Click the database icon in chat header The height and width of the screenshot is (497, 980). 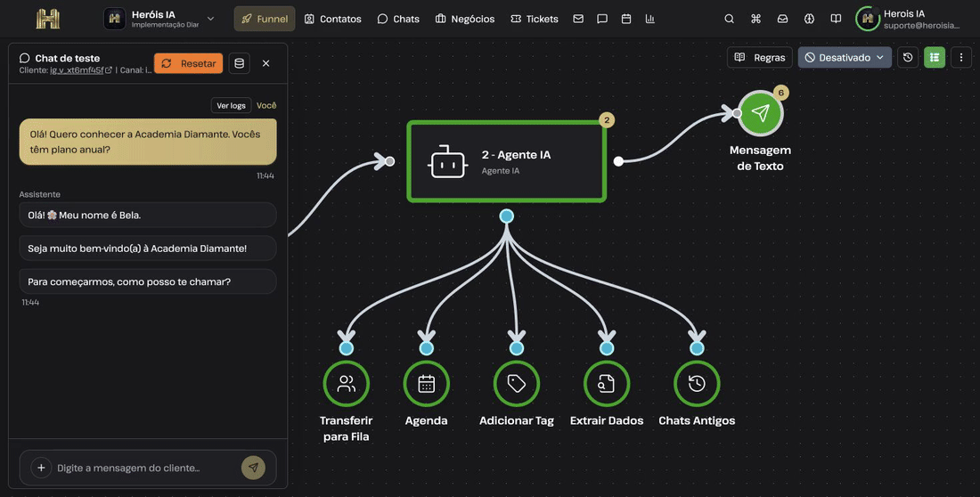pos(240,63)
